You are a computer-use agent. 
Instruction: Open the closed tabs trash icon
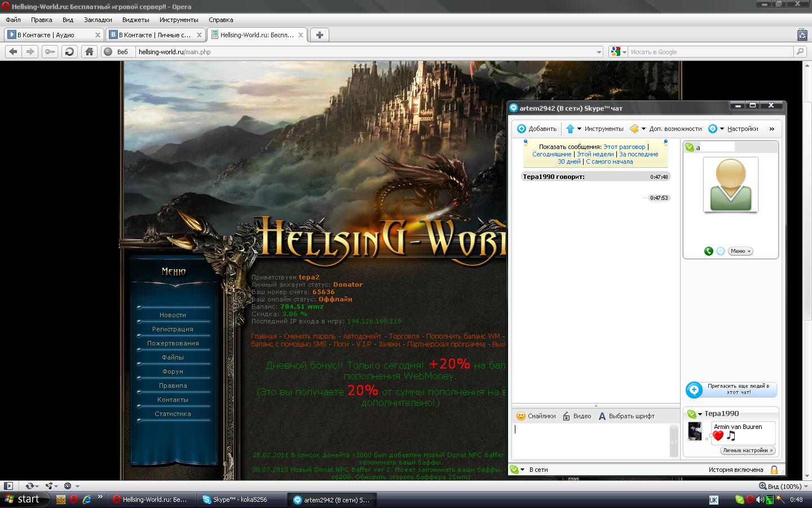pyautogui.click(x=802, y=34)
